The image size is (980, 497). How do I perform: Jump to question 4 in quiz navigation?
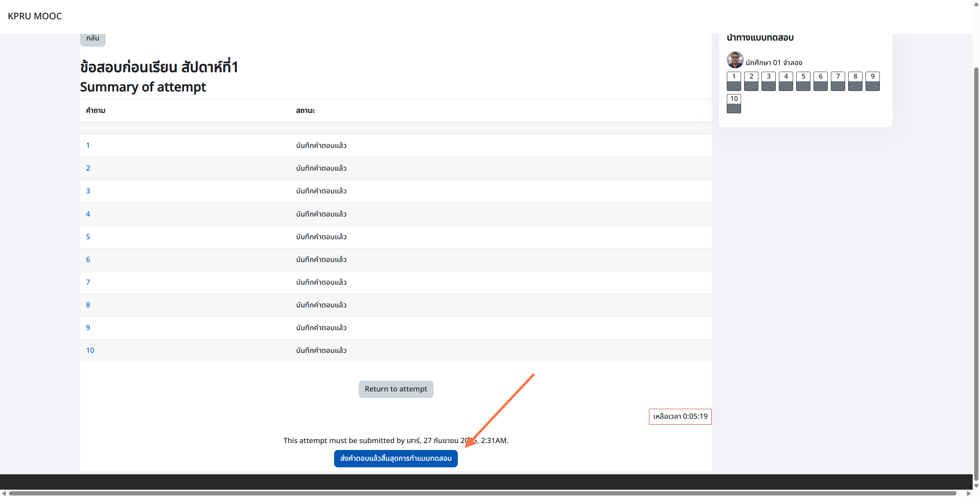click(786, 81)
